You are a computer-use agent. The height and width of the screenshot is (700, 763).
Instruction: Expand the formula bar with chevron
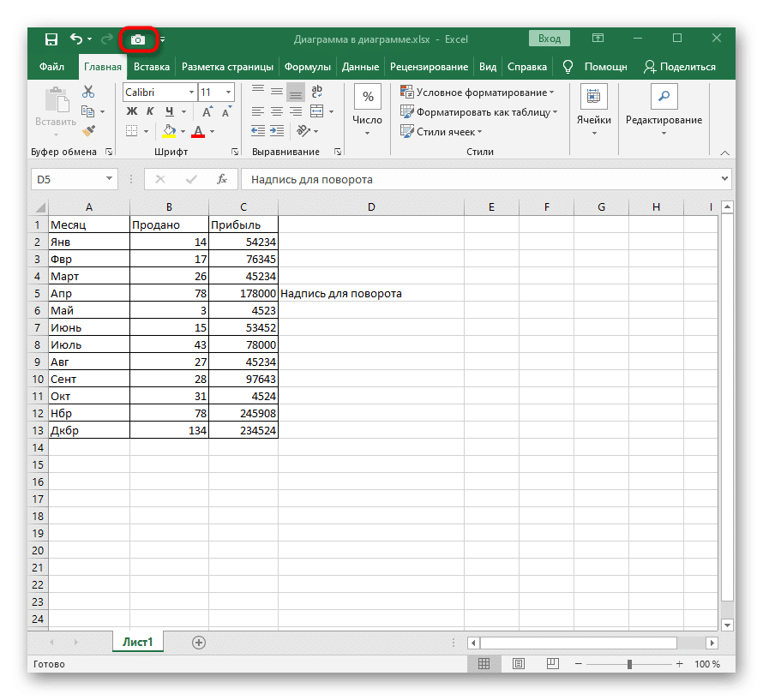click(x=724, y=179)
